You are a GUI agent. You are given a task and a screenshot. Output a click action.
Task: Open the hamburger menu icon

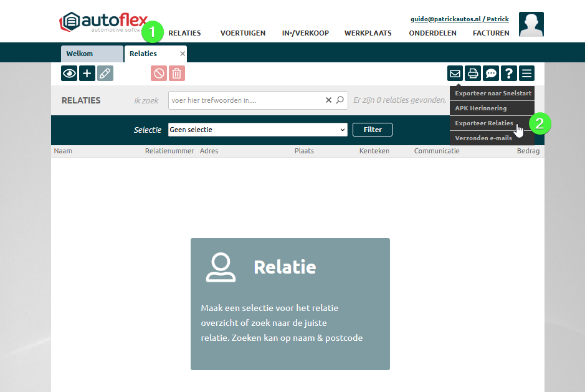pyautogui.click(x=527, y=74)
